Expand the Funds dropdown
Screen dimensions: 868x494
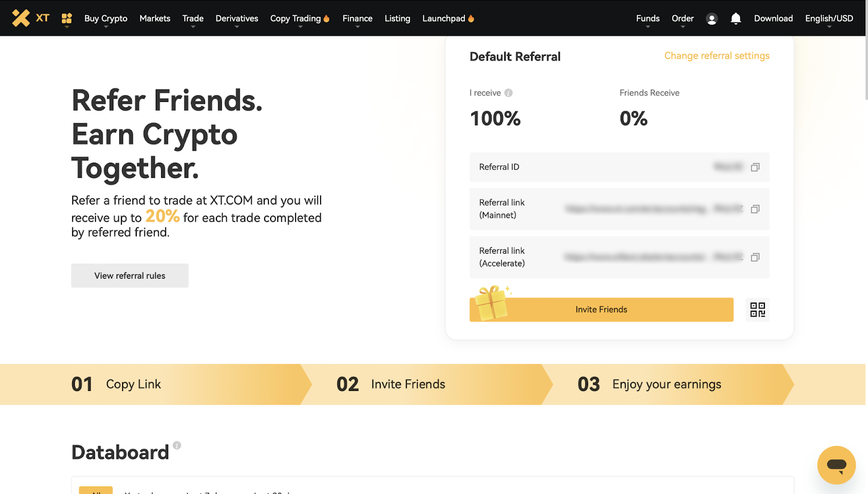[648, 18]
